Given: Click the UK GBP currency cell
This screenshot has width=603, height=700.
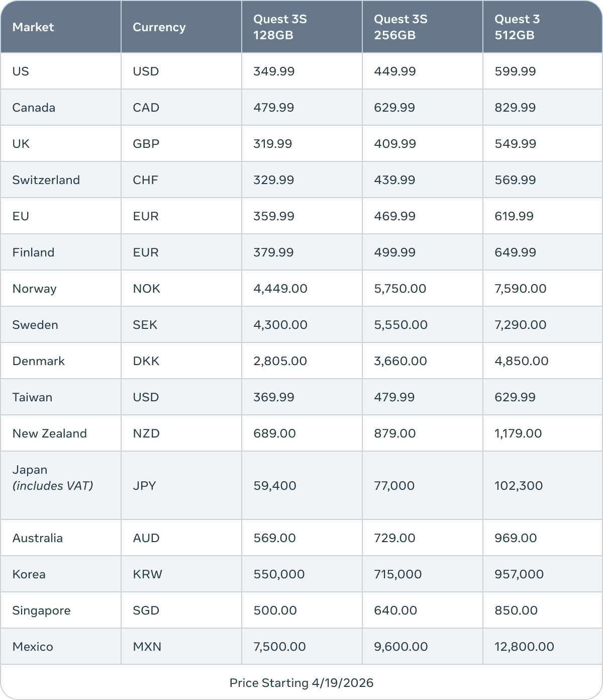Looking at the screenshot, I should (x=146, y=144).
